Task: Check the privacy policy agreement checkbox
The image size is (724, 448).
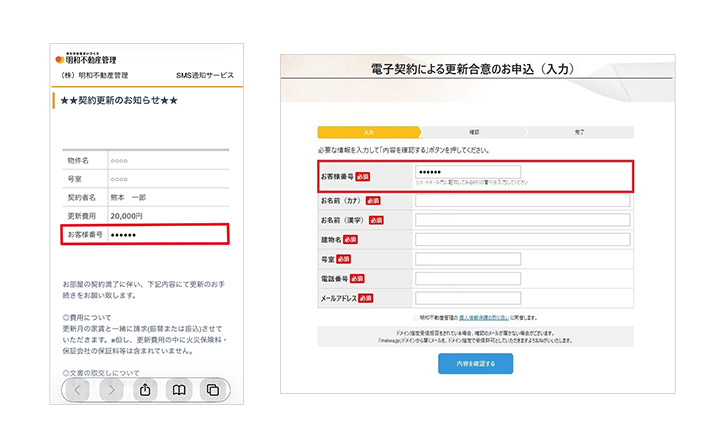Action: click(x=414, y=316)
